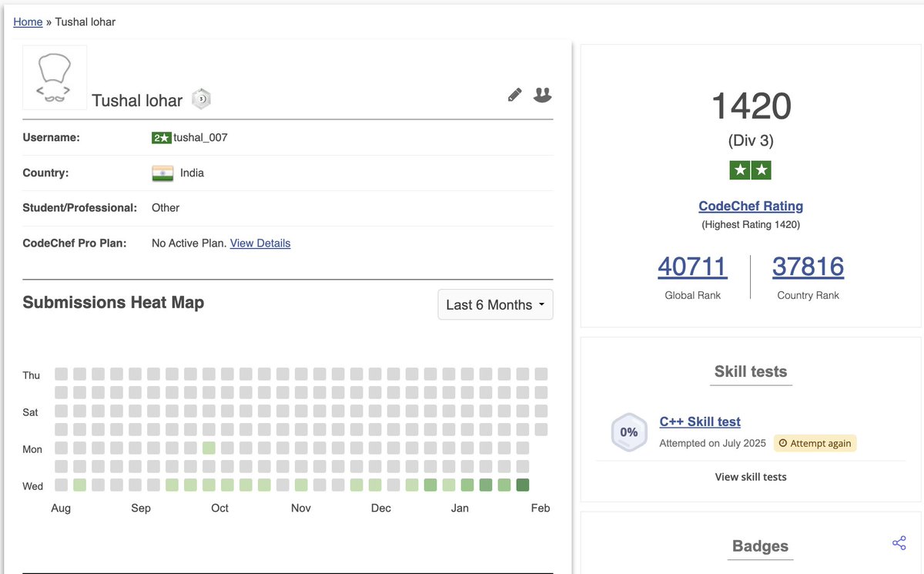Click the hexagon badge next to Tushal lohar
Viewport: 924px width, 574px height.
201,99
